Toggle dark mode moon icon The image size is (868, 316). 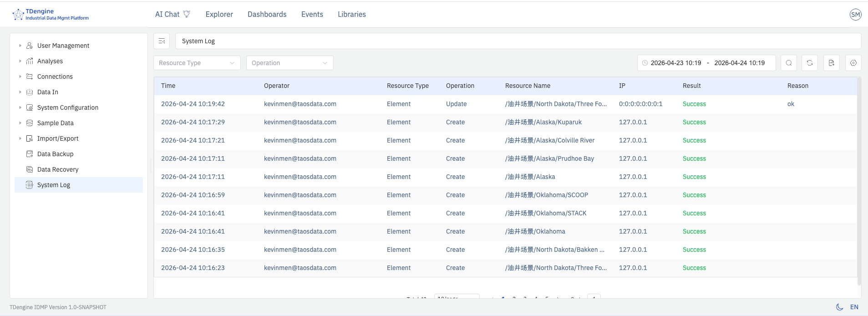pos(839,307)
